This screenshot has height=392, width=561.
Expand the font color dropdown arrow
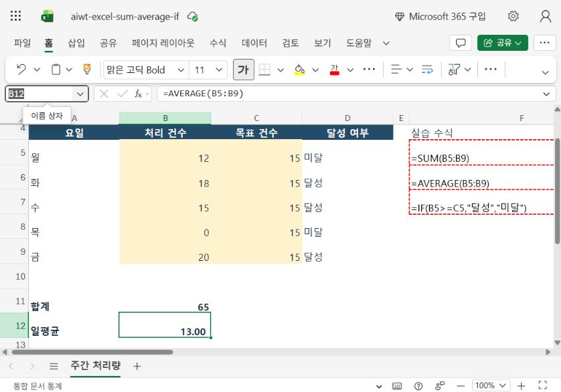tap(350, 70)
